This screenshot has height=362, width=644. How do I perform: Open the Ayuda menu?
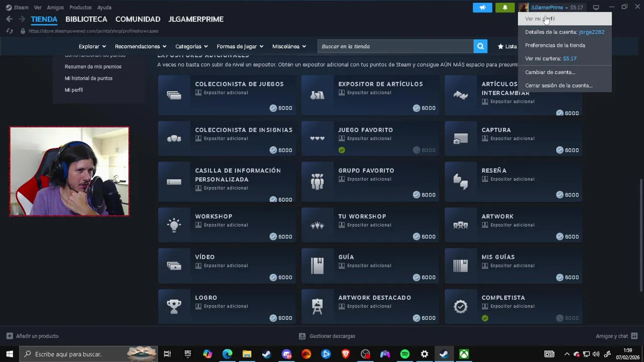pos(104,8)
